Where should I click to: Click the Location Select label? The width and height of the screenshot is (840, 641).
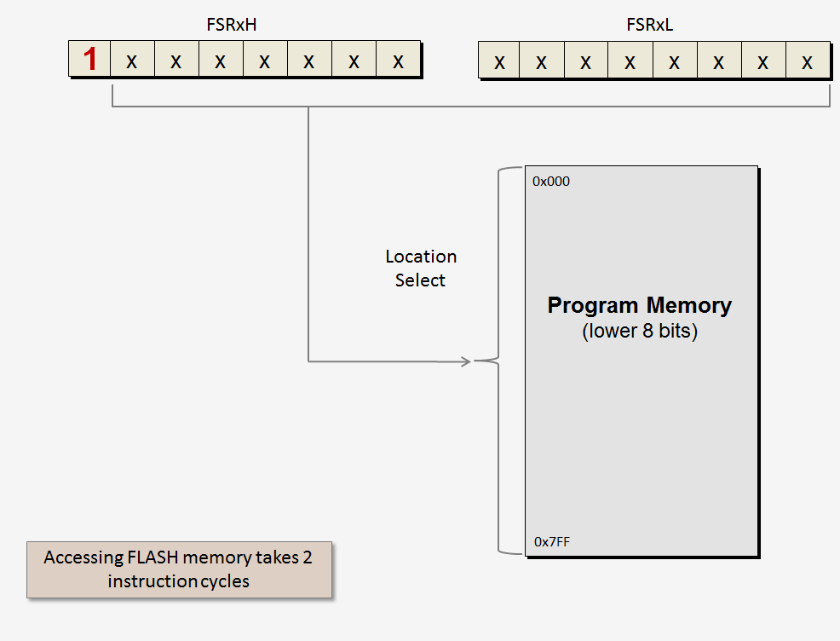coord(421,268)
